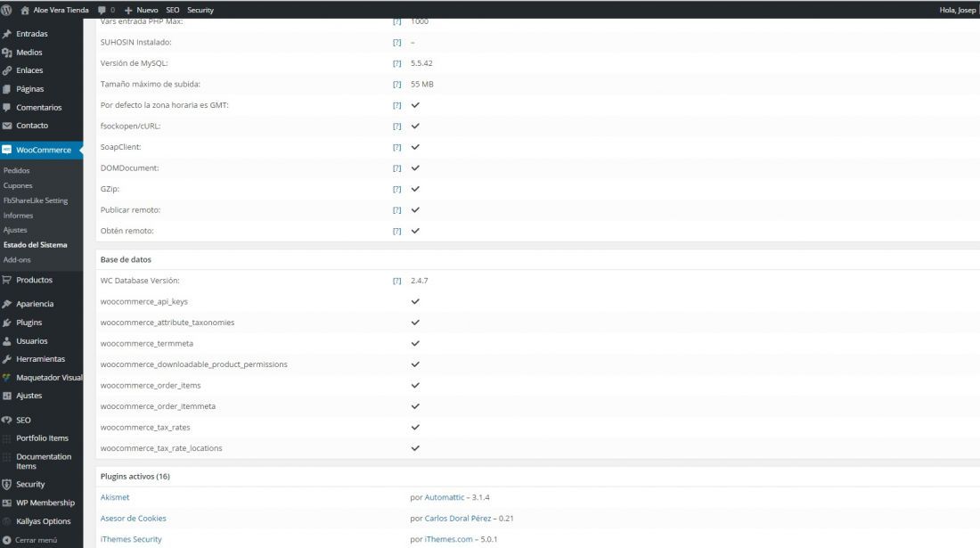Open Hola, Josep account menu
This screenshot has height=548, width=980.
point(958,10)
